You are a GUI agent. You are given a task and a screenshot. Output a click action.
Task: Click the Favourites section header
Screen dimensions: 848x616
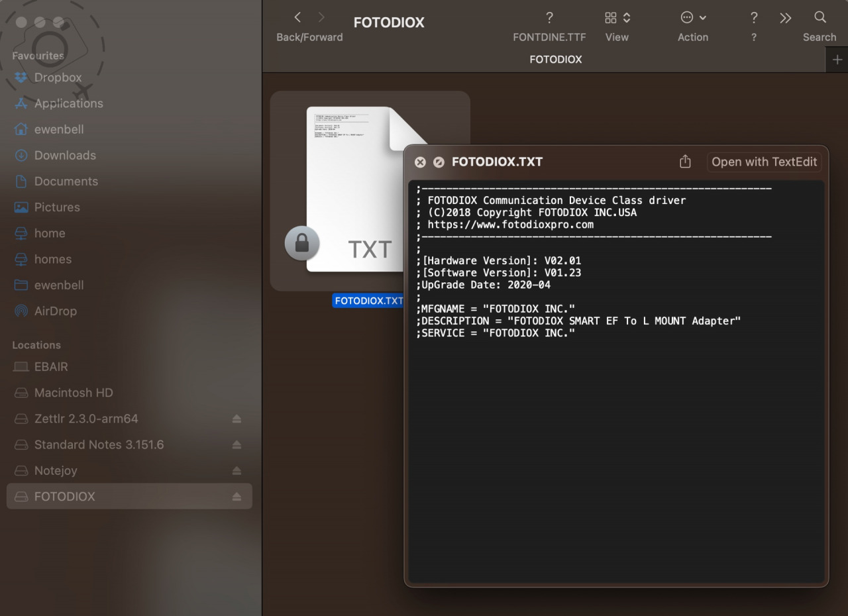tap(38, 56)
